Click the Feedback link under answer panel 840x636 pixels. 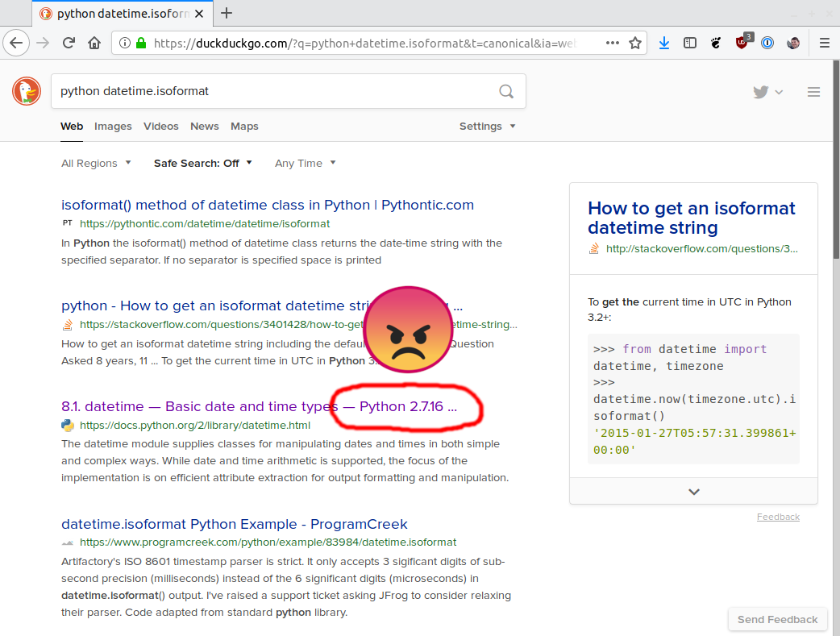778,517
